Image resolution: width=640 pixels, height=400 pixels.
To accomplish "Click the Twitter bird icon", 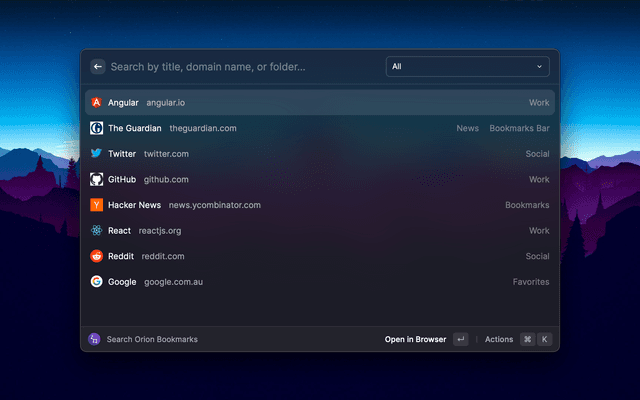I will (x=97, y=154).
